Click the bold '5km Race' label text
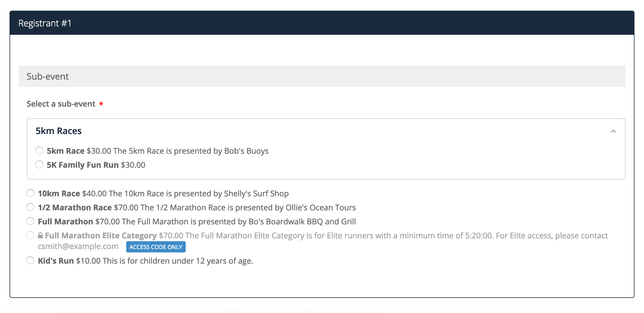The height and width of the screenshot is (313, 644). click(66, 151)
